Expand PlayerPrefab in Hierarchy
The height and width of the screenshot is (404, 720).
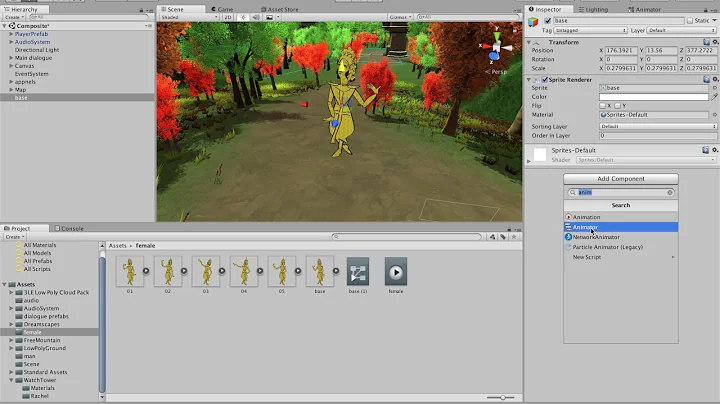(x=11, y=34)
